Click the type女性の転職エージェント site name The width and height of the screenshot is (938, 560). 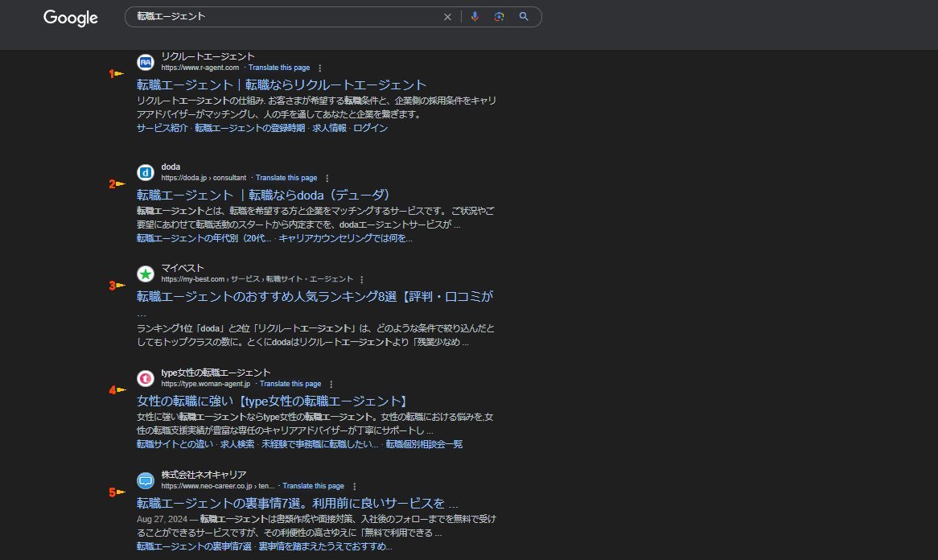coord(216,373)
